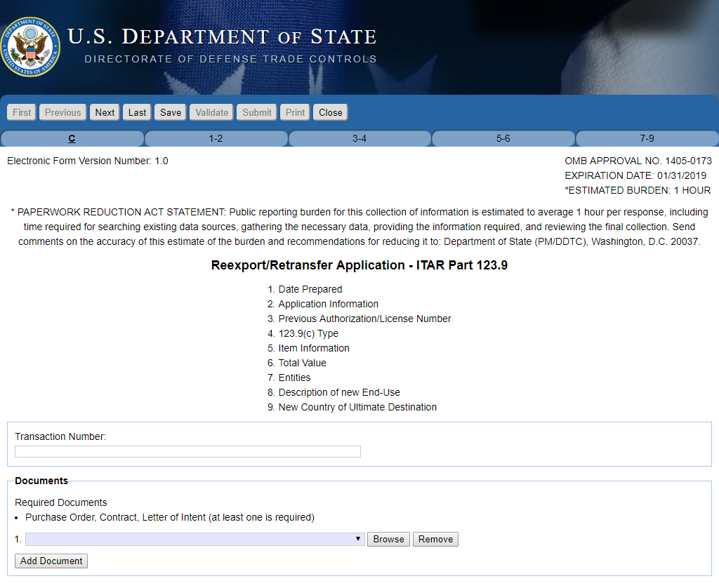Click list item New Country of Ultimate Destination
Image resolution: width=719 pixels, height=588 pixels.
click(357, 407)
